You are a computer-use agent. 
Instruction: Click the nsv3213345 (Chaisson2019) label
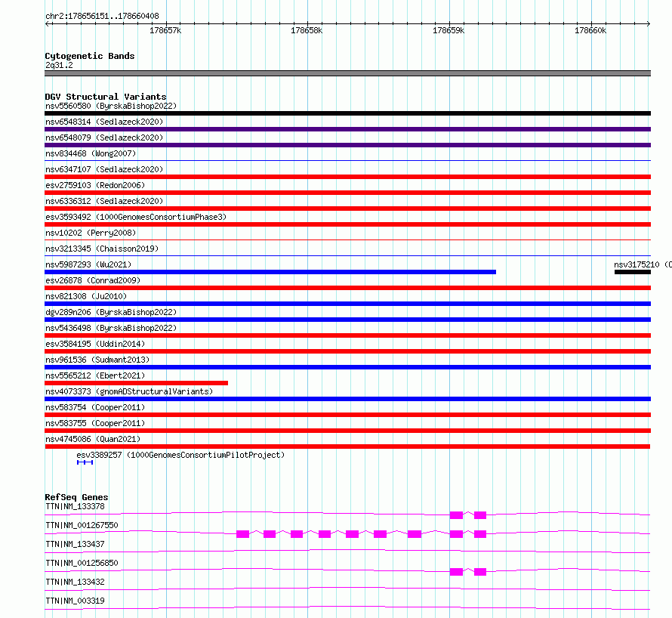tap(102, 249)
